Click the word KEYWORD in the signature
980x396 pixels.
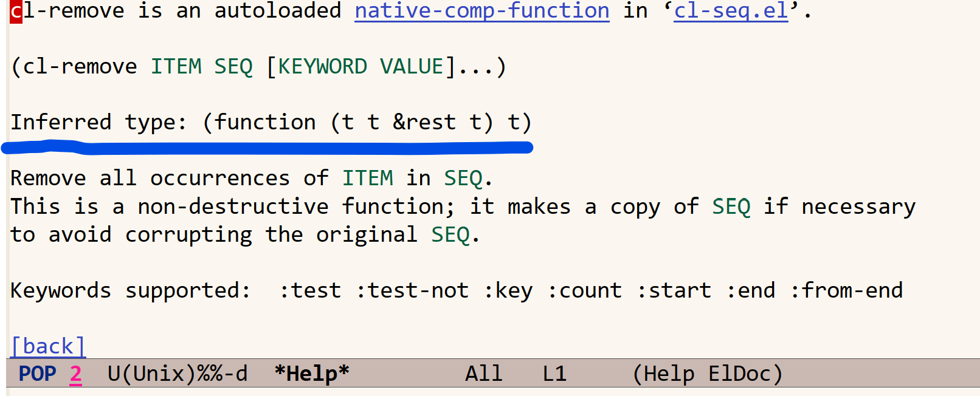[323, 66]
